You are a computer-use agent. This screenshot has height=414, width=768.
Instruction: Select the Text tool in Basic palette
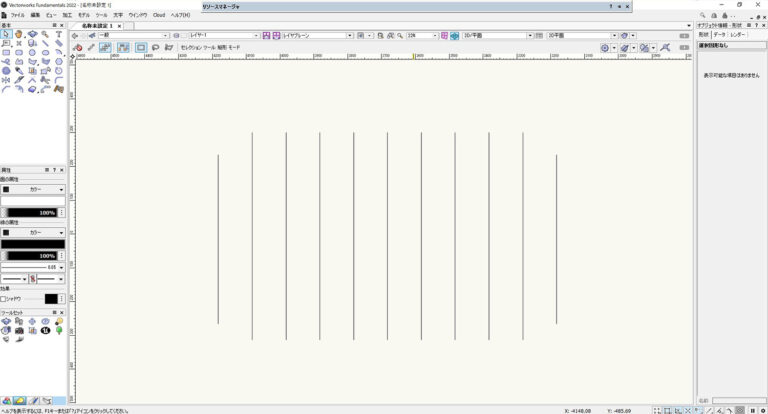pos(59,35)
